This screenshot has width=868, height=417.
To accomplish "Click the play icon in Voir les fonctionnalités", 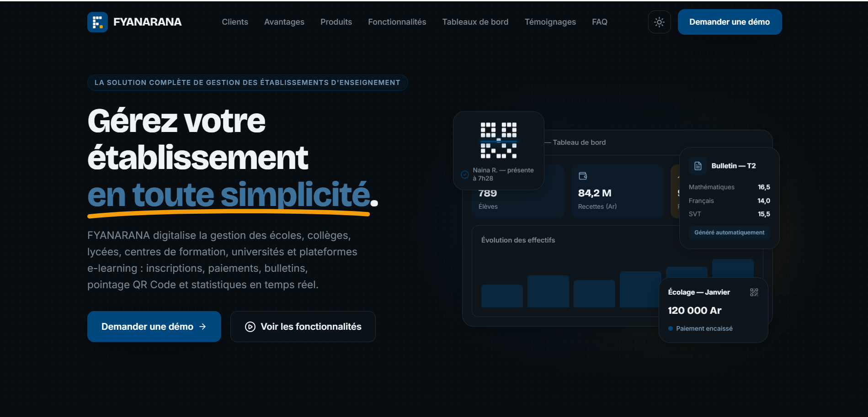I will pyautogui.click(x=250, y=327).
